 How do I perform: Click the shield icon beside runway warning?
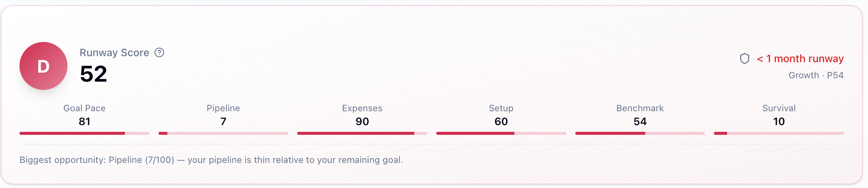point(744,59)
